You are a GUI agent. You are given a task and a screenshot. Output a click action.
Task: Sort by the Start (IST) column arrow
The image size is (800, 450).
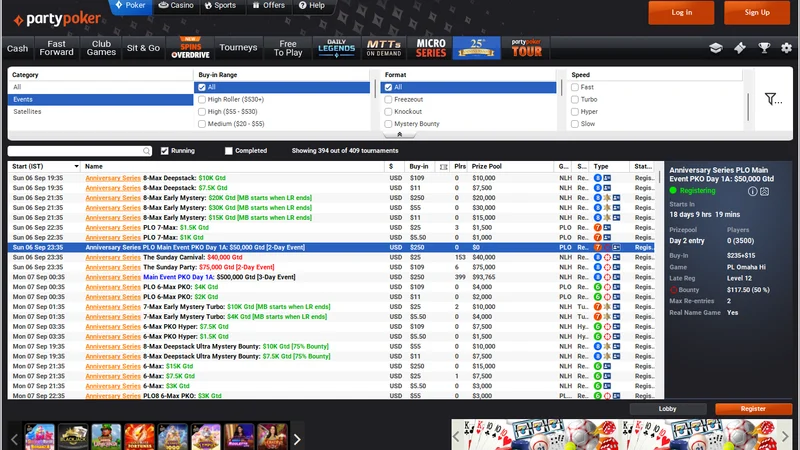pyautogui.click(x=76, y=167)
